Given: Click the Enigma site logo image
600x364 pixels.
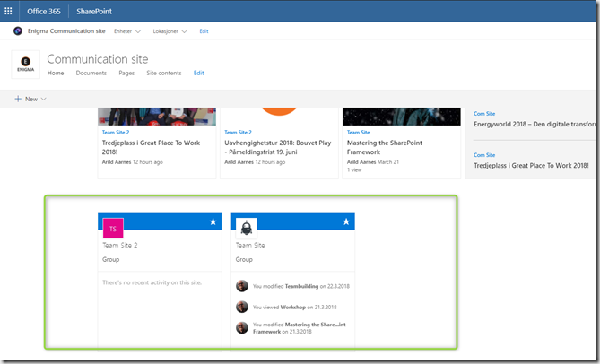Looking at the screenshot, I should coord(26,65).
